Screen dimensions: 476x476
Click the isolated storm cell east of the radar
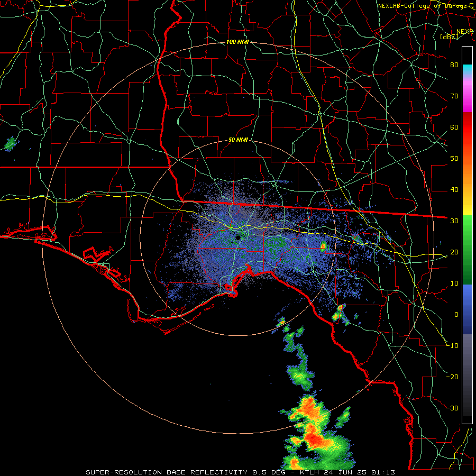(x=323, y=245)
